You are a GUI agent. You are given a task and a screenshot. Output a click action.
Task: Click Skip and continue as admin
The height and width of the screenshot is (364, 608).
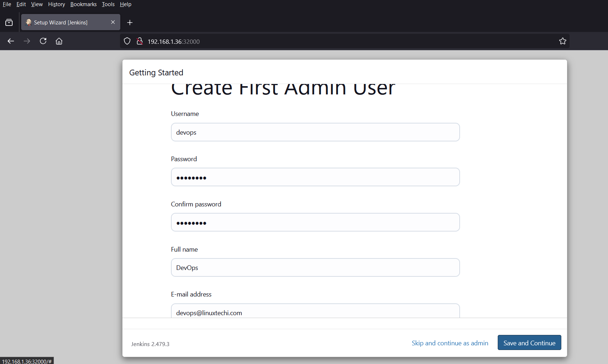coord(450,343)
